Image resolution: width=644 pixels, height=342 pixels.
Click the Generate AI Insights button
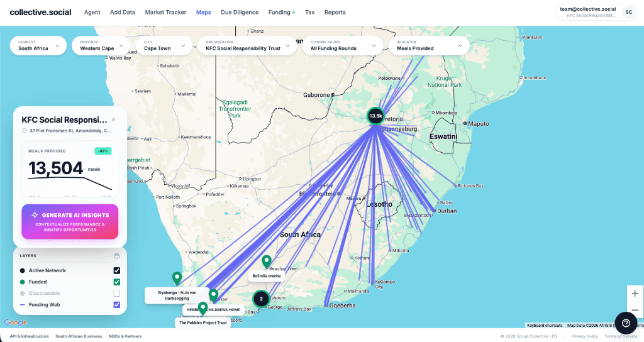[x=70, y=222]
